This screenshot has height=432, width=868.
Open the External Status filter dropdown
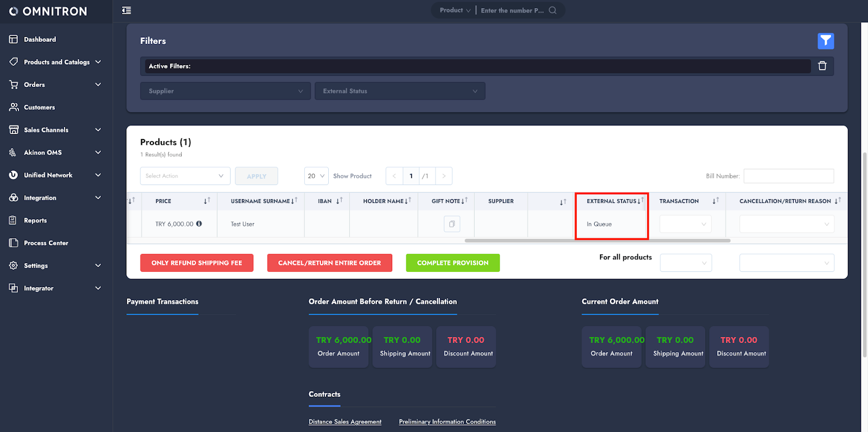click(x=400, y=91)
